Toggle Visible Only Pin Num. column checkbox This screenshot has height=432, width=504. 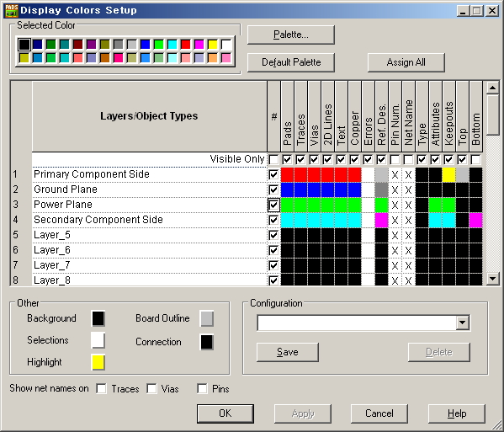click(395, 159)
